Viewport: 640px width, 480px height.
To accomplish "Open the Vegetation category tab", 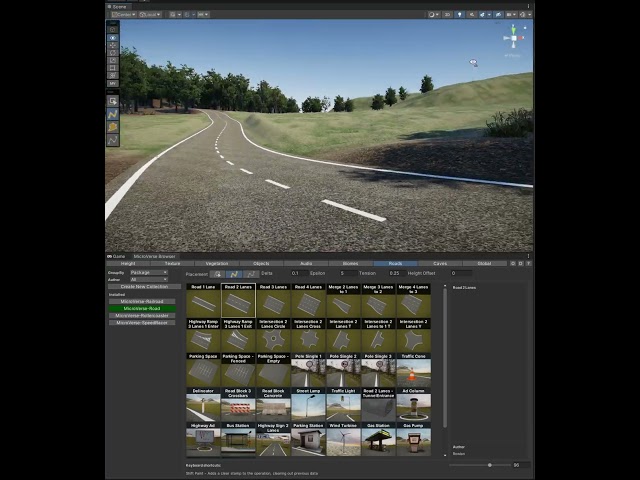I will coord(217,264).
